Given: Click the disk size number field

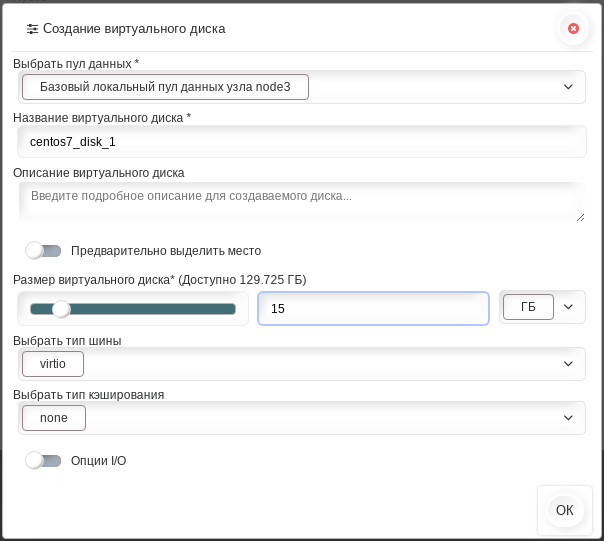Looking at the screenshot, I should tap(373, 309).
